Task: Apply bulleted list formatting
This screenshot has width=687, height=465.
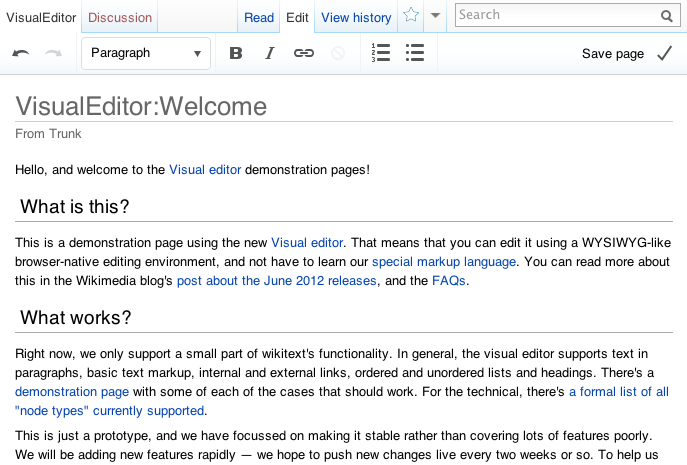Action: (415, 54)
